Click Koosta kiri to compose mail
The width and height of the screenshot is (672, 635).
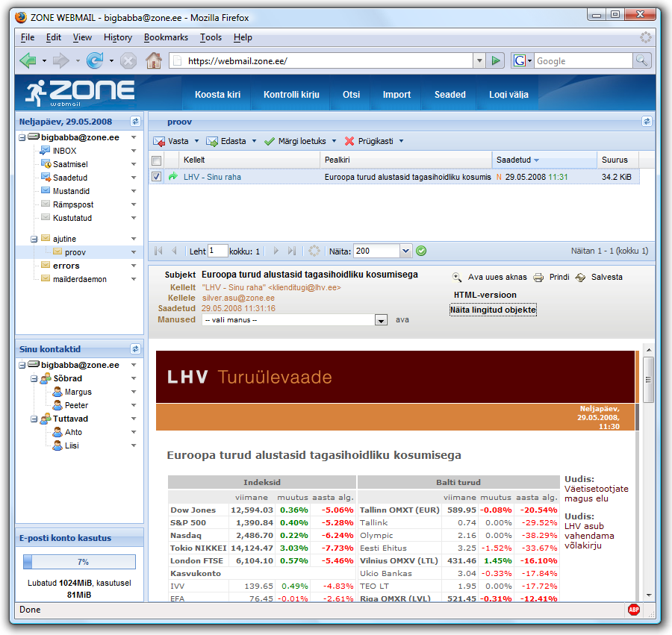tap(218, 95)
